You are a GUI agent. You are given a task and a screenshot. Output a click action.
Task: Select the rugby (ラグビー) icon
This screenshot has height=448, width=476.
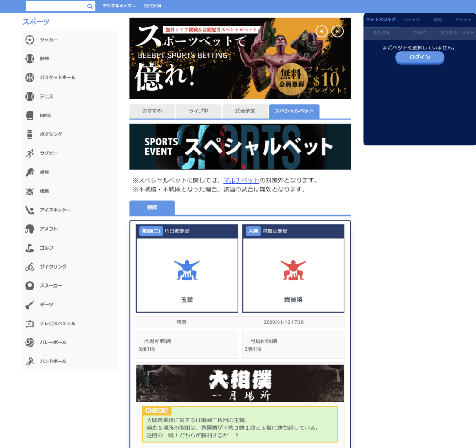tap(30, 153)
